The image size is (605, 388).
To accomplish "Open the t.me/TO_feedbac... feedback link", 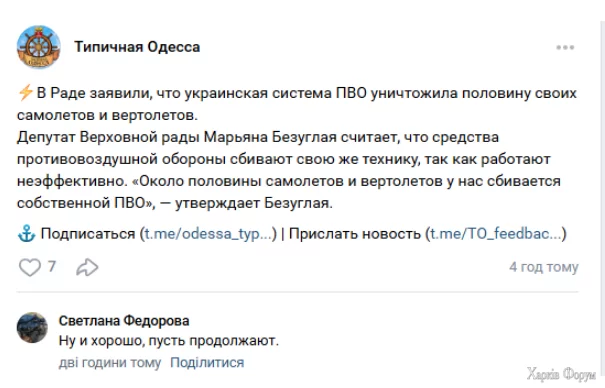I will [496, 234].
